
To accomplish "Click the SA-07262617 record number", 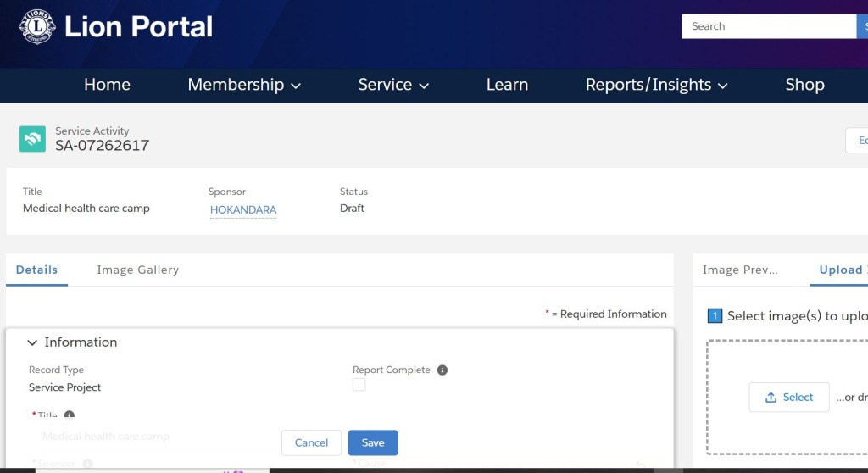I will tap(102, 146).
